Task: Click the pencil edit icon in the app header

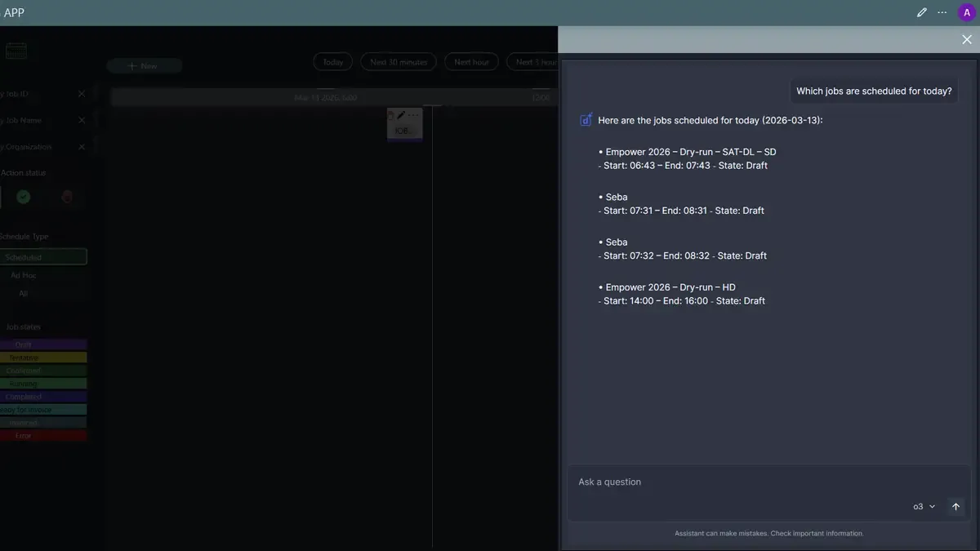Action: pyautogui.click(x=922, y=12)
